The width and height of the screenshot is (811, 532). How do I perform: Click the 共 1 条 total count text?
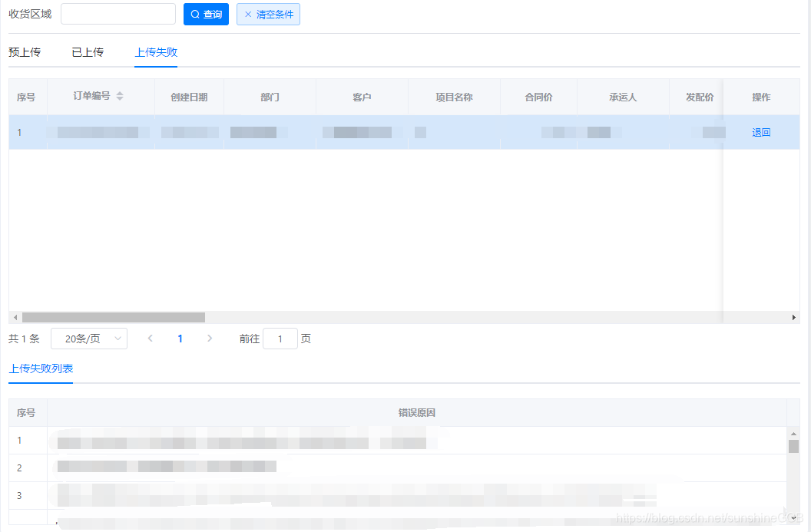click(x=24, y=339)
